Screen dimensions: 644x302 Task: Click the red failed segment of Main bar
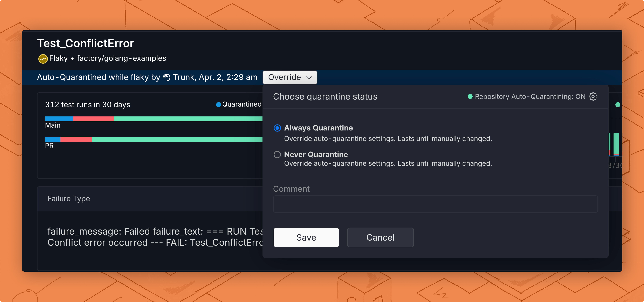(x=94, y=119)
